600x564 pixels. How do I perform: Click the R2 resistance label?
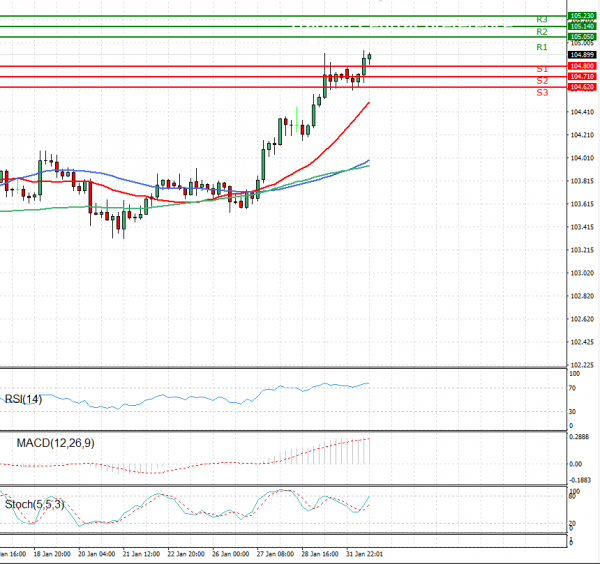coord(541,32)
